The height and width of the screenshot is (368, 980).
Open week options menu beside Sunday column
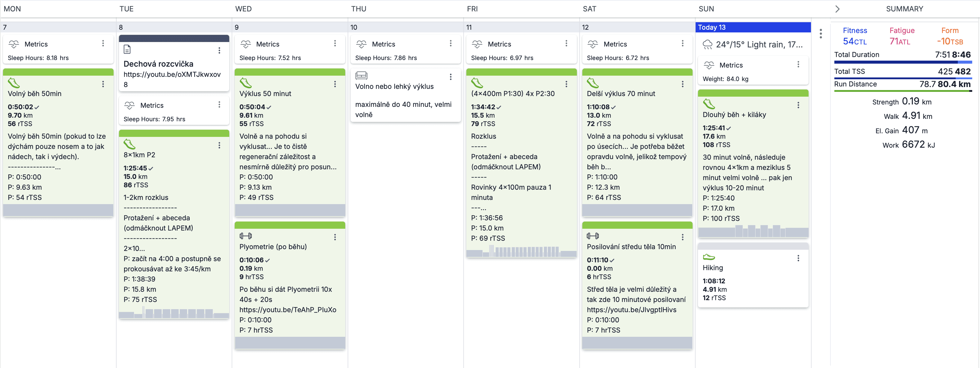pyautogui.click(x=821, y=34)
